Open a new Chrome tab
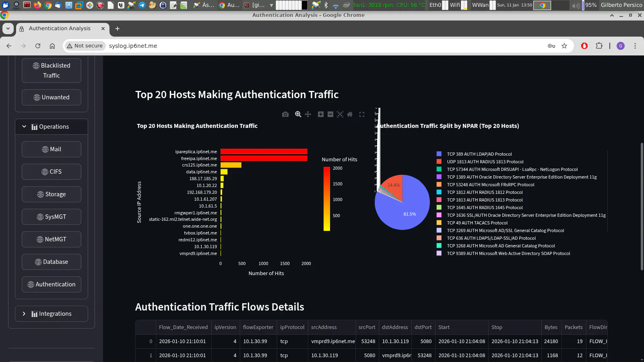Image resolution: width=644 pixels, height=362 pixels. coord(118,29)
